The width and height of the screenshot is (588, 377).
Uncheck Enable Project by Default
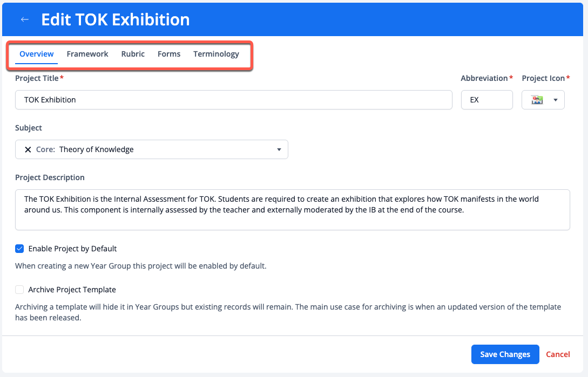click(x=19, y=249)
